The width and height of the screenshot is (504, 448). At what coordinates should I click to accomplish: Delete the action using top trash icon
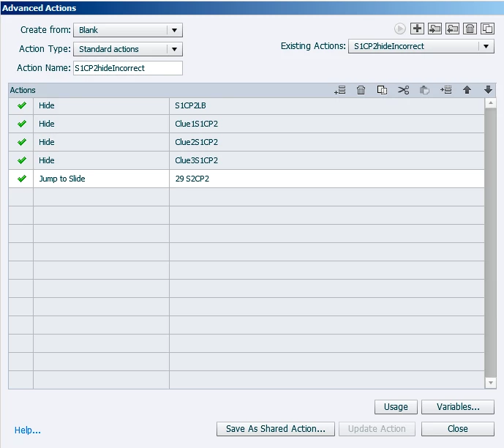click(470, 29)
